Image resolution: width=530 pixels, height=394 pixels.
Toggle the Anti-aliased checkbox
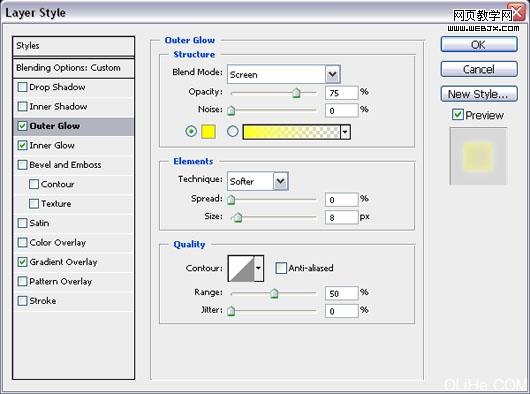click(281, 268)
